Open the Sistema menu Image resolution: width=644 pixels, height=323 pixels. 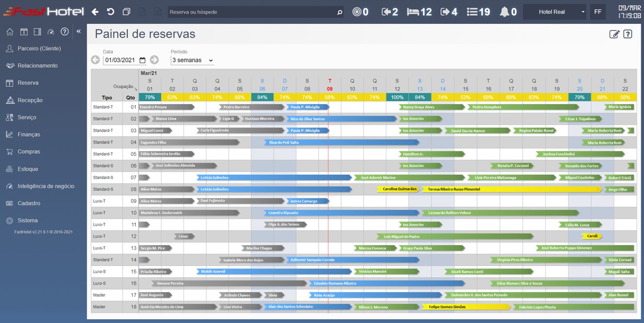click(x=27, y=221)
